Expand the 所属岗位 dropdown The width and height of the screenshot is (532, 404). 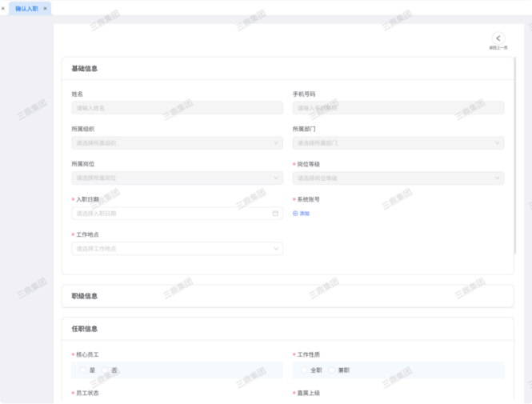(x=176, y=178)
